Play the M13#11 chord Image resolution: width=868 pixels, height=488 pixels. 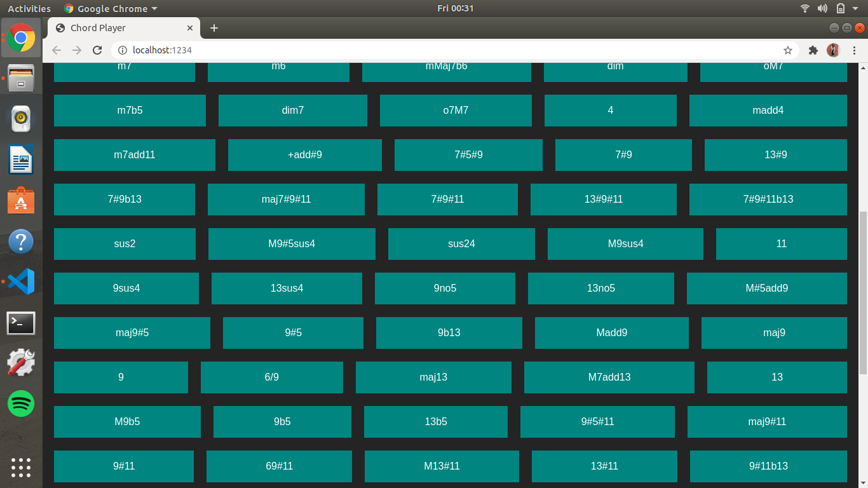pos(442,466)
